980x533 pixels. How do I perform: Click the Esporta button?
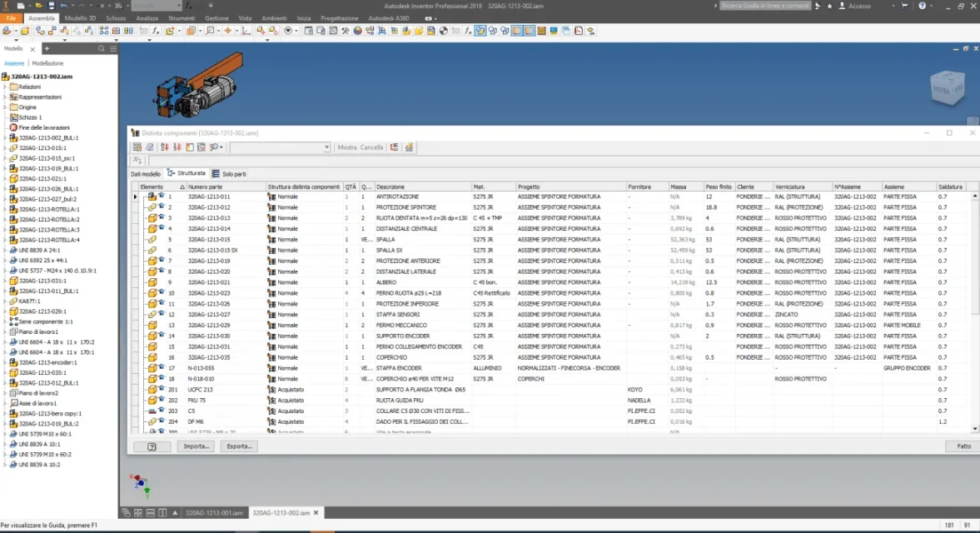[x=239, y=446]
